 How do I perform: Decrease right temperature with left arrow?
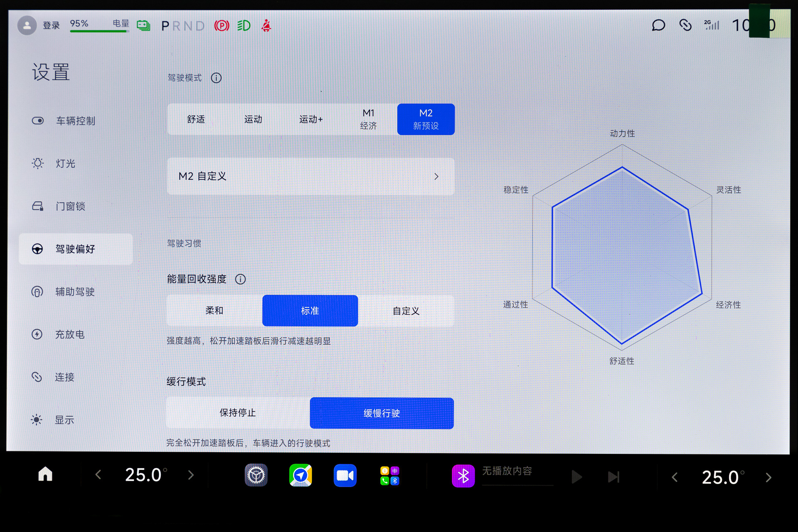pos(675,477)
